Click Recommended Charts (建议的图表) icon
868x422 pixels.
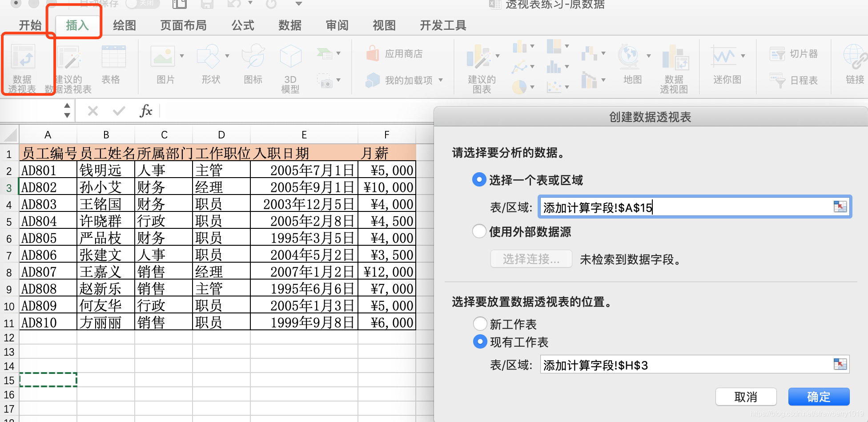coord(478,57)
